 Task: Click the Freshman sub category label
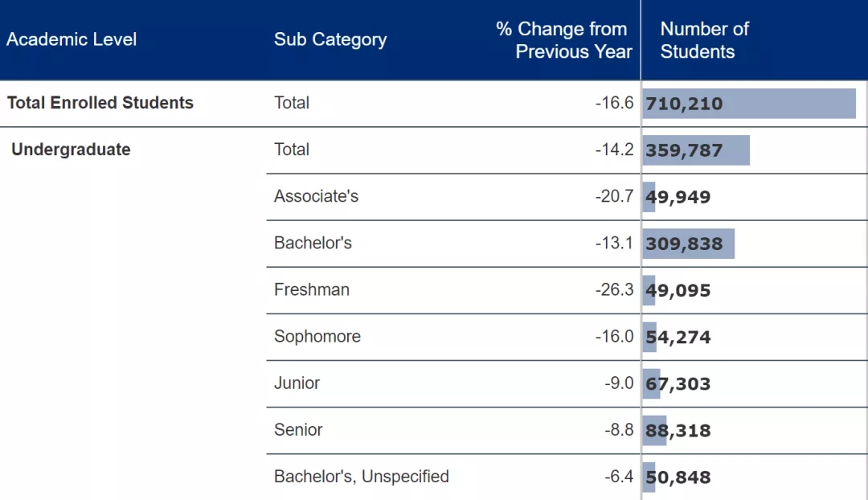[312, 289]
